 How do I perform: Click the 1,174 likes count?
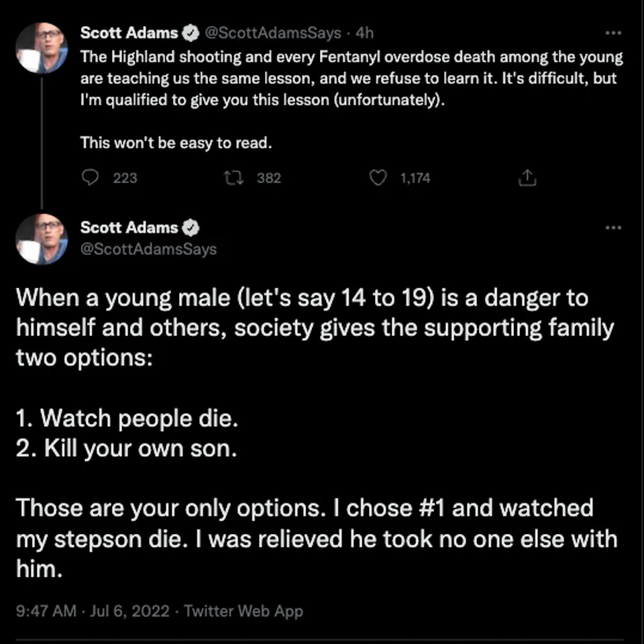pos(415,178)
